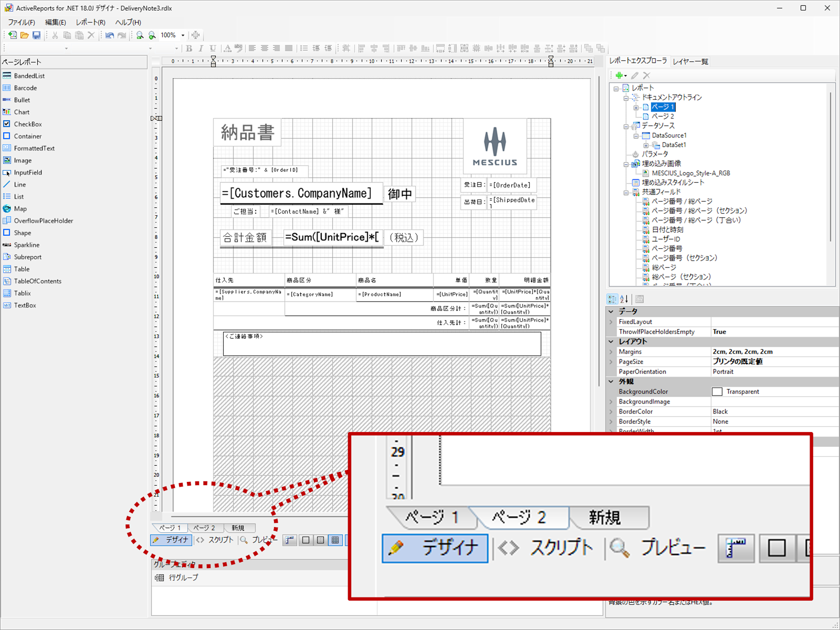Select the Tablix control in the toolbox
The height and width of the screenshot is (630, 840).
[x=22, y=293]
